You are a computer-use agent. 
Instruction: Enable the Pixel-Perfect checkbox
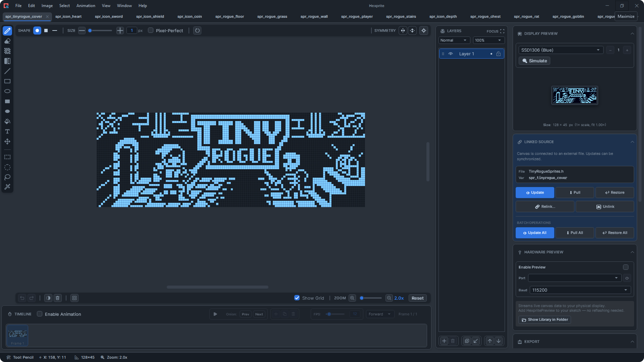tap(150, 31)
